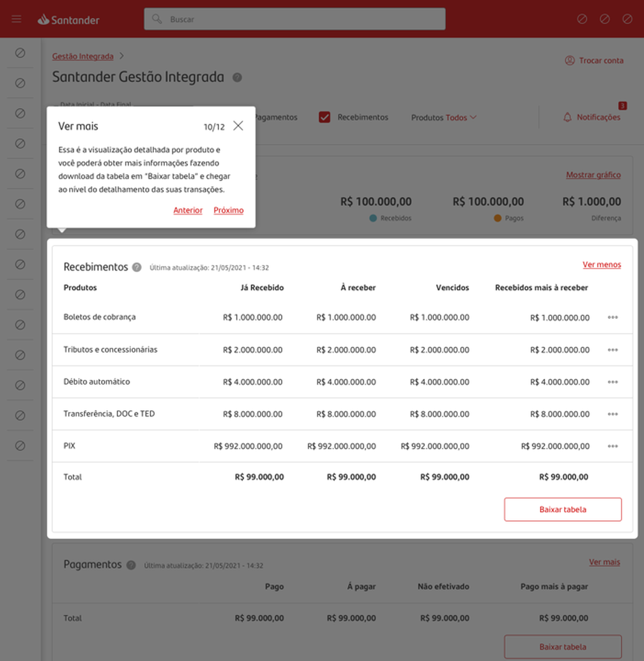
Task: Close the Ver mais tour popover
Action: point(238,125)
